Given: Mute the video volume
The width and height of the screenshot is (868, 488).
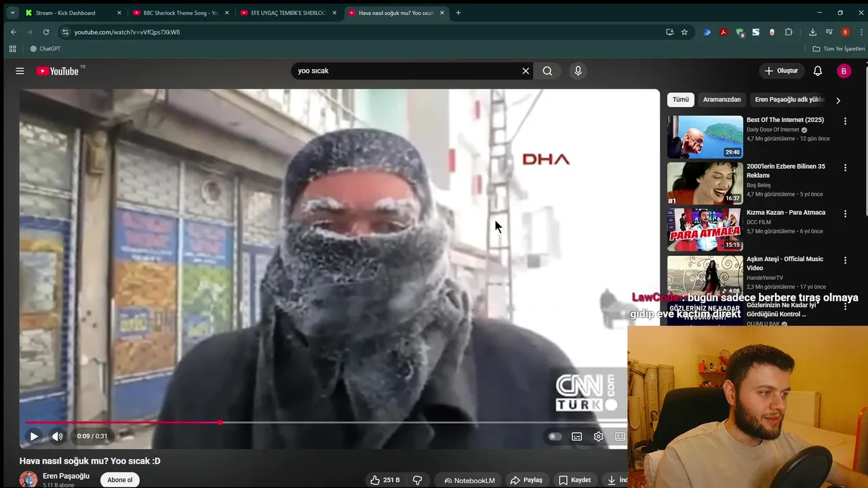Looking at the screenshot, I should pos(58,436).
